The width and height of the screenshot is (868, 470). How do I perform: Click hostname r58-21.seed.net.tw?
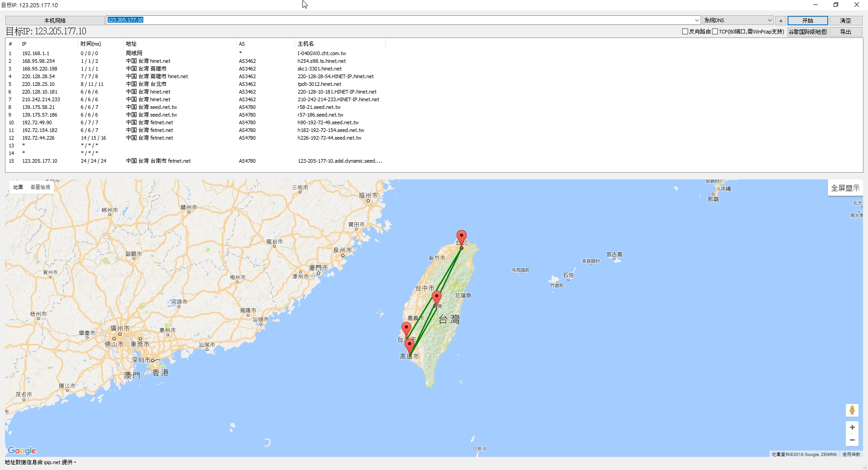click(x=319, y=107)
